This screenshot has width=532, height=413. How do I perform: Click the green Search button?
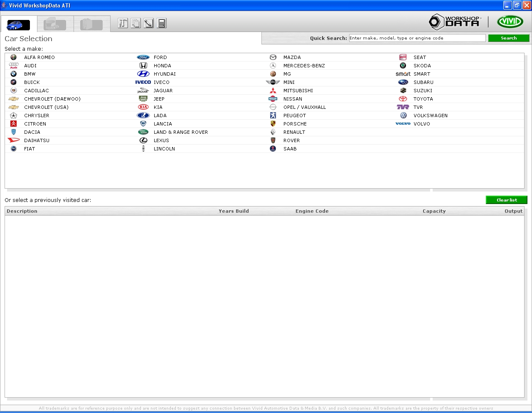(509, 38)
